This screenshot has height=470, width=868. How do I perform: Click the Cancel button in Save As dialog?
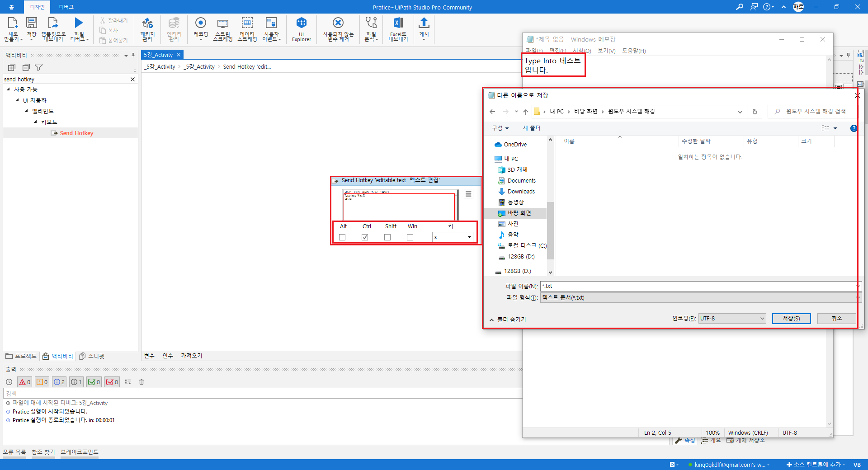[x=837, y=319]
